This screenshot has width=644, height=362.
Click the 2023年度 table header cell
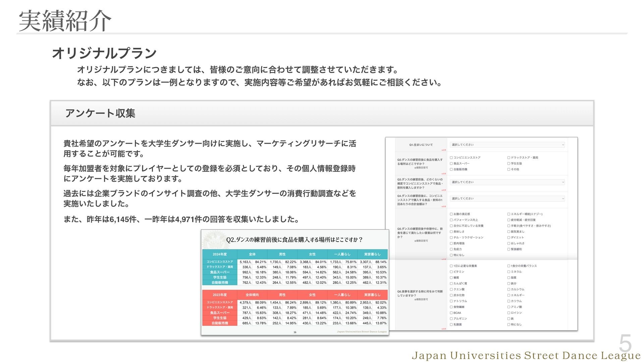pos(220,295)
